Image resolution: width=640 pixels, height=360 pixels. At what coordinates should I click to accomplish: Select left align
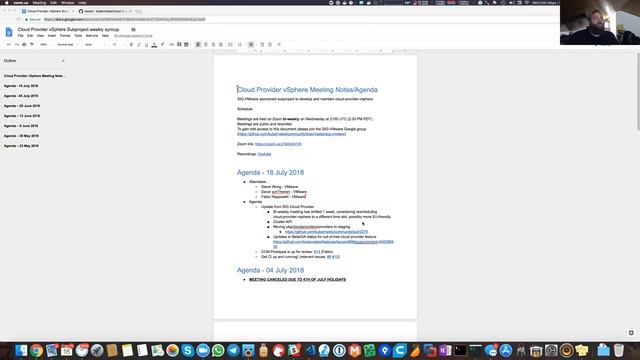tap(198, 44)
